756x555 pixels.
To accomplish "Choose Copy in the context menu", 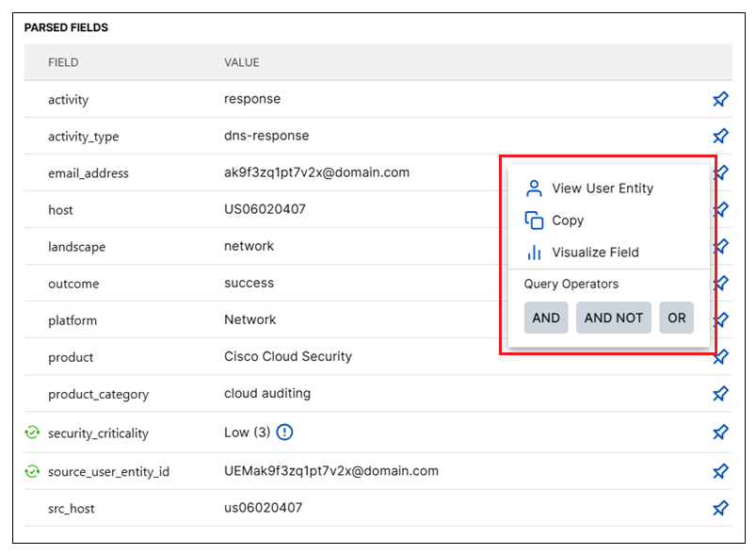I will click(x=568, y=220).
